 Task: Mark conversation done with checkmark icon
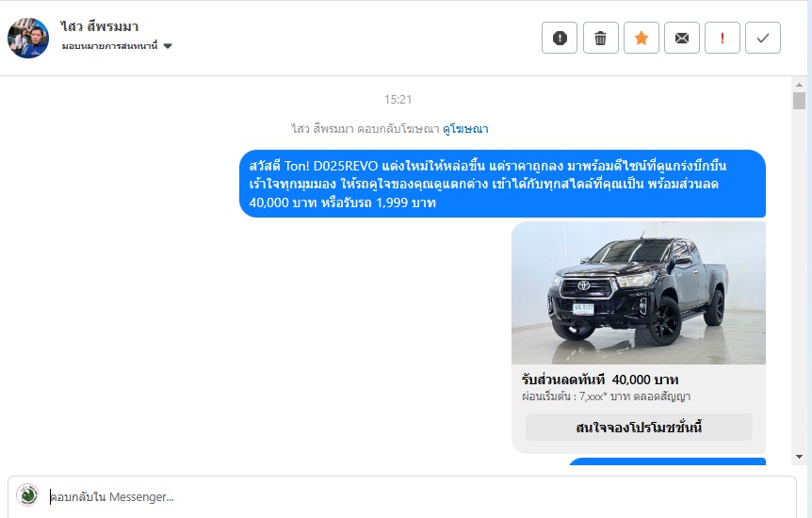pyautogui.click(x=763, y=38)
